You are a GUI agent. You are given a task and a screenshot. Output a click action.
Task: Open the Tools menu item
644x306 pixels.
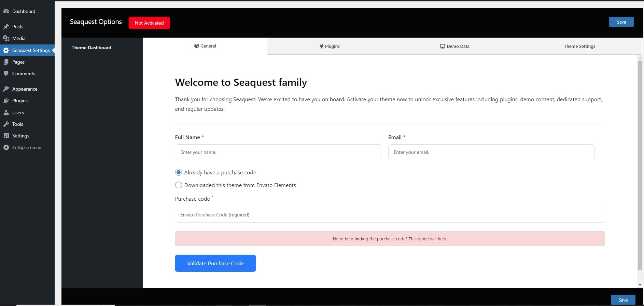27,124
